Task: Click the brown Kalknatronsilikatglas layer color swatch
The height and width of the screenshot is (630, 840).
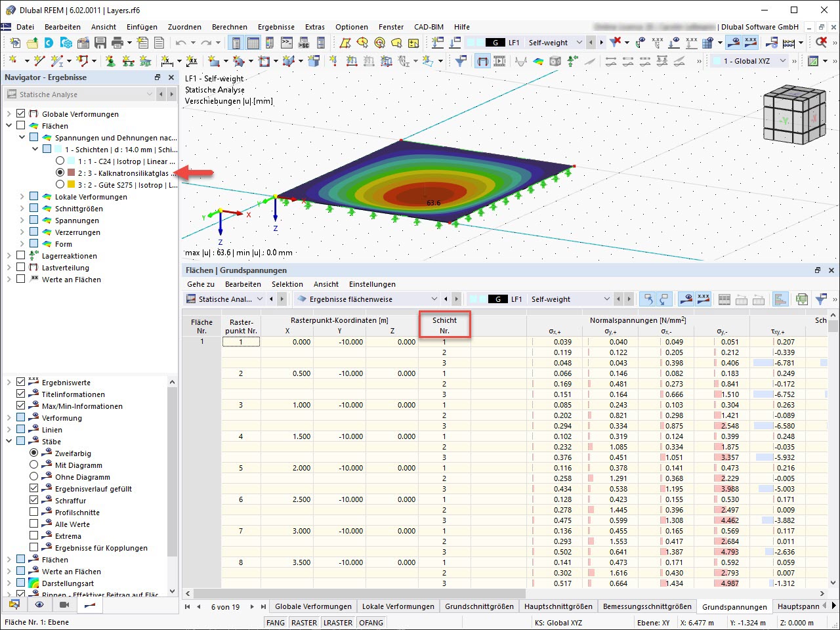Action: coord(72,173)
